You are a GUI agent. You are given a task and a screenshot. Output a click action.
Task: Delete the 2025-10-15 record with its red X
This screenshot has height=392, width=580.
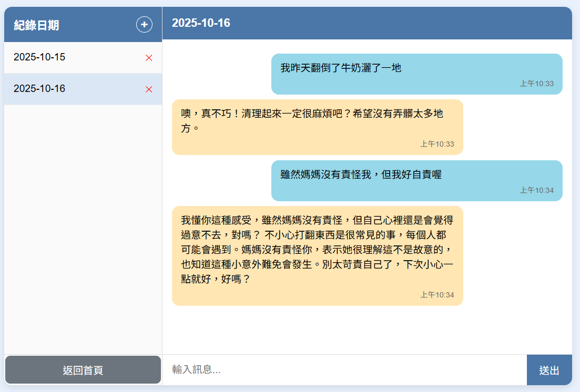click(x=149, y=58)
